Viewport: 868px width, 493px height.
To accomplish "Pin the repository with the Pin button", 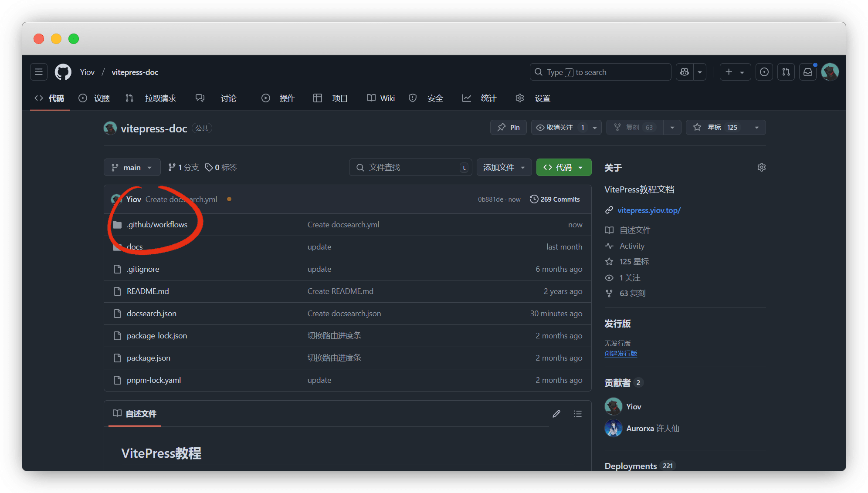I will 509,128.
